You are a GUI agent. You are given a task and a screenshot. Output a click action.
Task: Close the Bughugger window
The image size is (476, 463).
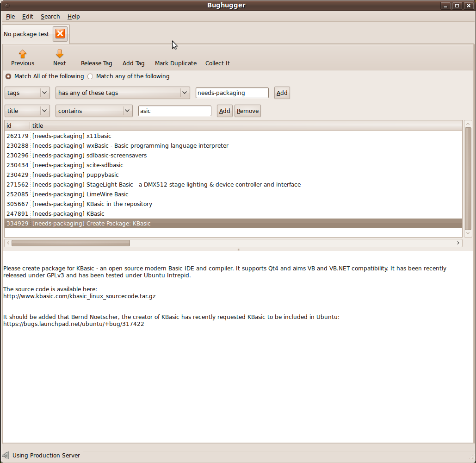tap(469, 6)
